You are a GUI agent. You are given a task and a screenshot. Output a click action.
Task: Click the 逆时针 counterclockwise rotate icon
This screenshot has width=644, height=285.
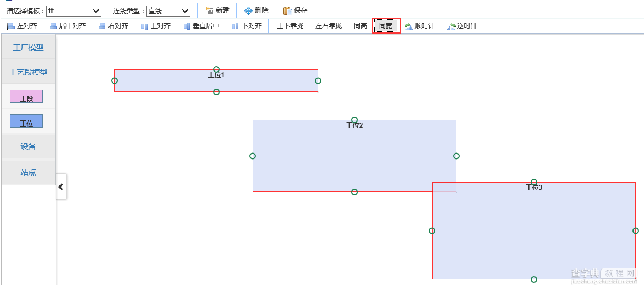pyautogui.click(x=451, y=26)
